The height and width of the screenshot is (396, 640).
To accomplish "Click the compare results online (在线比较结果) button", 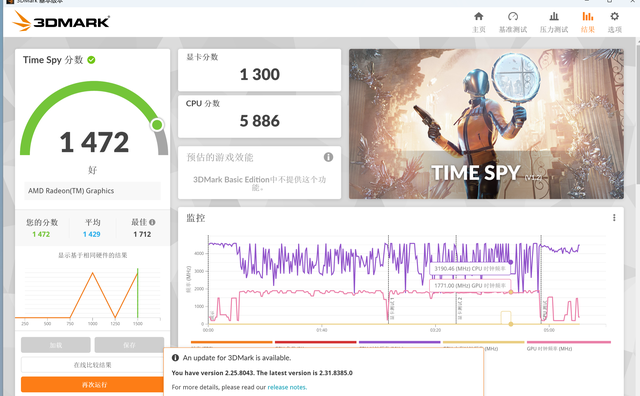I will [93, 365].
